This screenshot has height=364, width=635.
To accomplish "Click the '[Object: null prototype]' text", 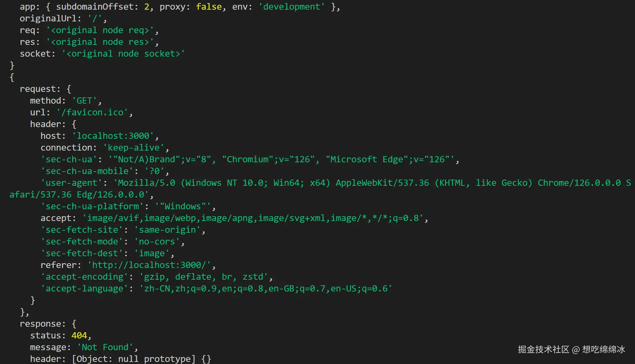I will coord(133,359).
